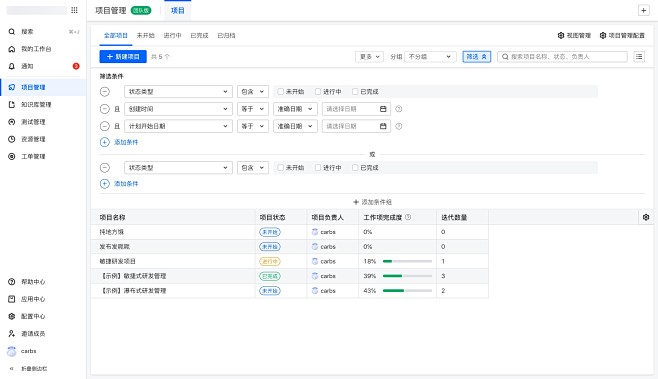Click progress bar of 敏捷研发项目 row
This screenshot has width=658, height=379.
click(x=407, y=261)
